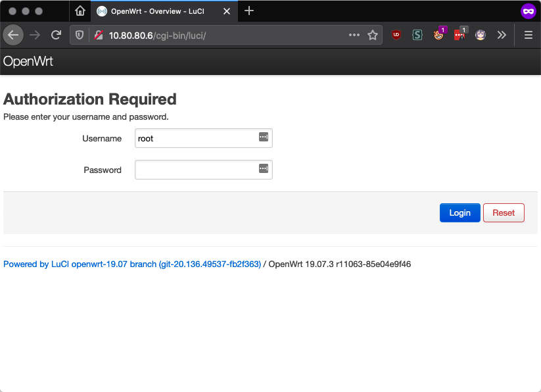
Task: Click the autofill icon in Username field
Action: pyautogui.click(x=263, y=137)
